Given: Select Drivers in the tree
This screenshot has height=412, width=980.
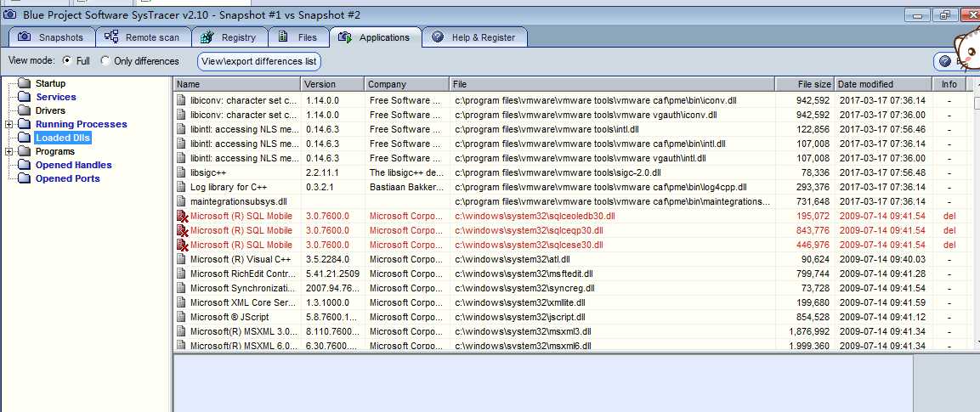Looking at the screenshot, I should (50, 110).
